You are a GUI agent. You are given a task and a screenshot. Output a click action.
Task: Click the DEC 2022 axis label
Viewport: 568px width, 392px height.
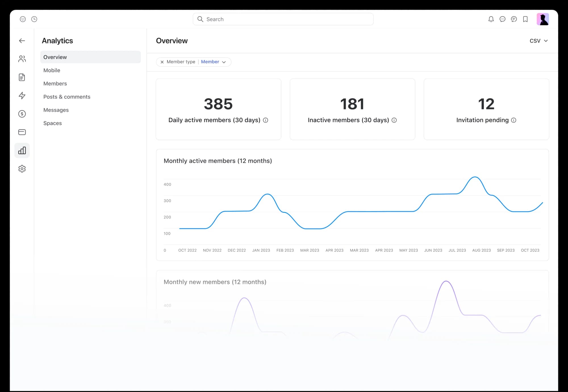coord(237,250)
